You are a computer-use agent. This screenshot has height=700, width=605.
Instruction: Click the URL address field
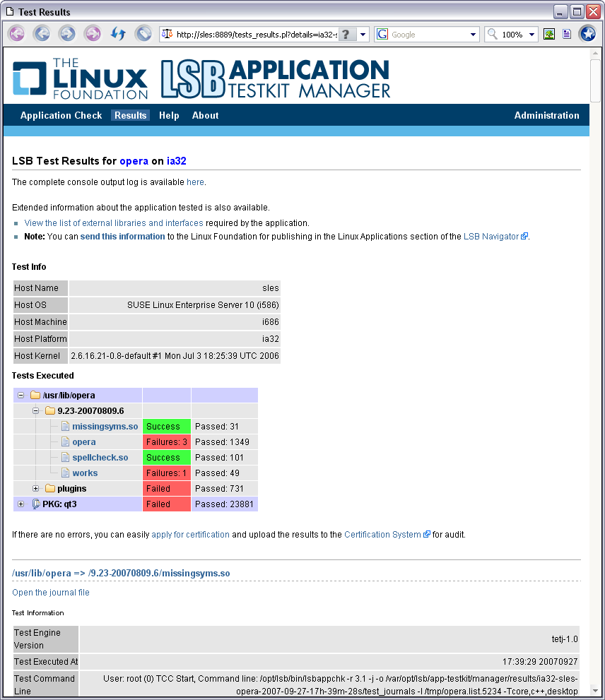(257, 35)
